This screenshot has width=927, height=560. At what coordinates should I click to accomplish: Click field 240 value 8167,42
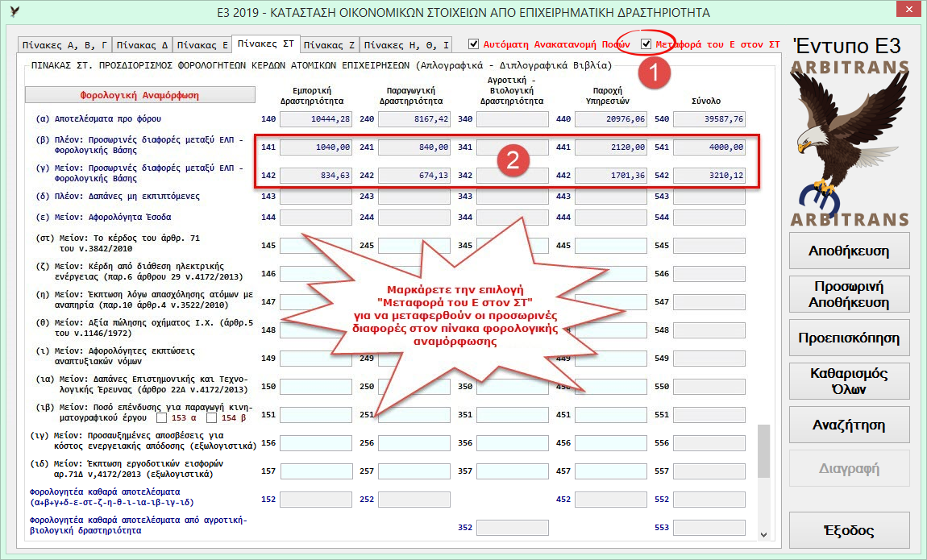[x=414, y=119]
